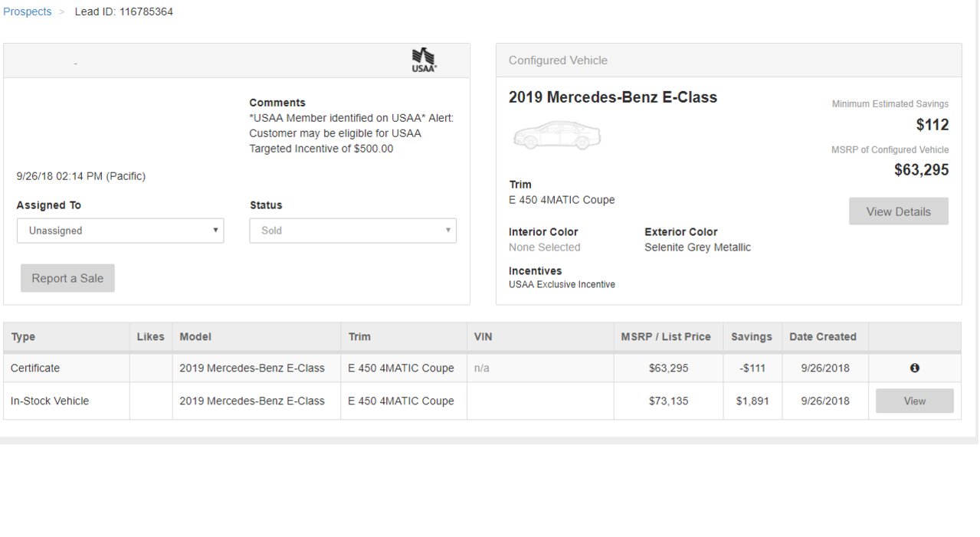Click the -$111 savings value
The width and height of the screenshot is (980, 537).
point(752,368)
